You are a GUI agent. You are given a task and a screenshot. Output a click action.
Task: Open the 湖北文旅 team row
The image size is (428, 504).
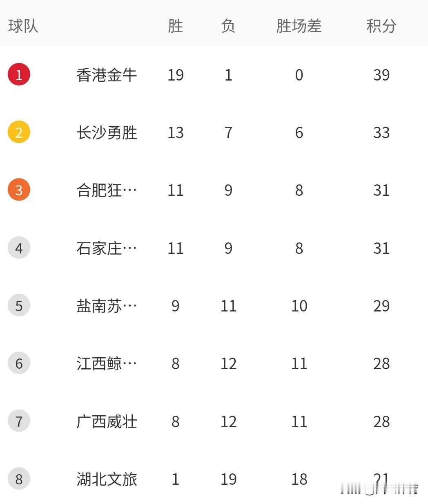[214, 479]
